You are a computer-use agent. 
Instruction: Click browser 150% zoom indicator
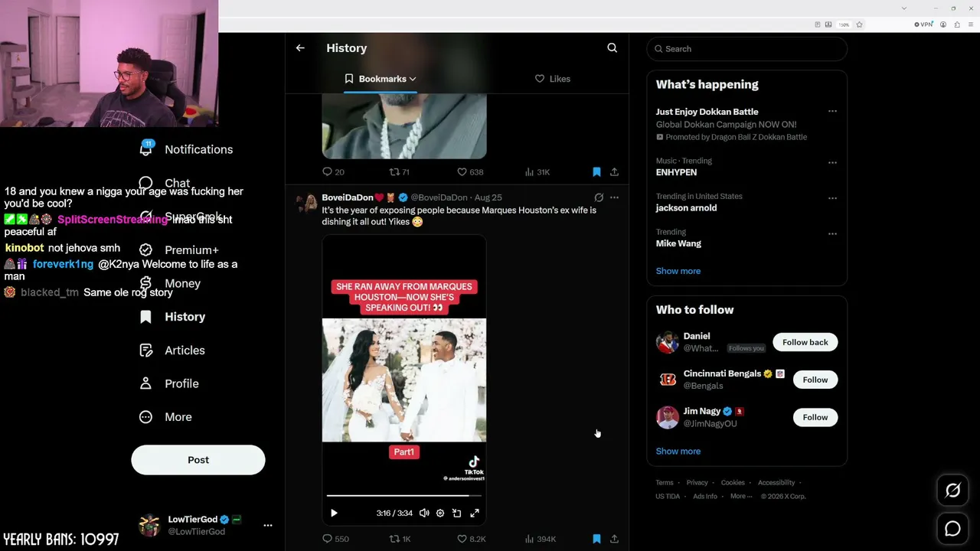[844, 24]
